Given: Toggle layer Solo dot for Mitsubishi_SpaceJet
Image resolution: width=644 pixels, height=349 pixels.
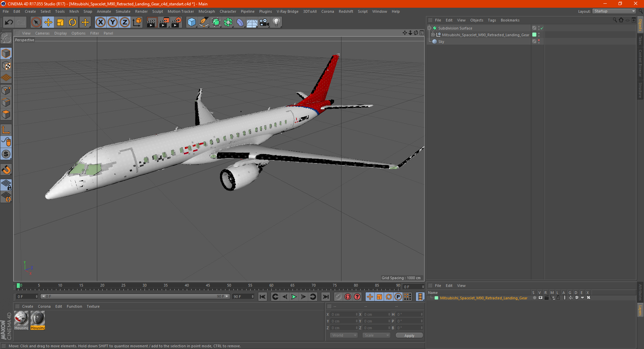Looking at the screenshot, I should tap(534, 298).
